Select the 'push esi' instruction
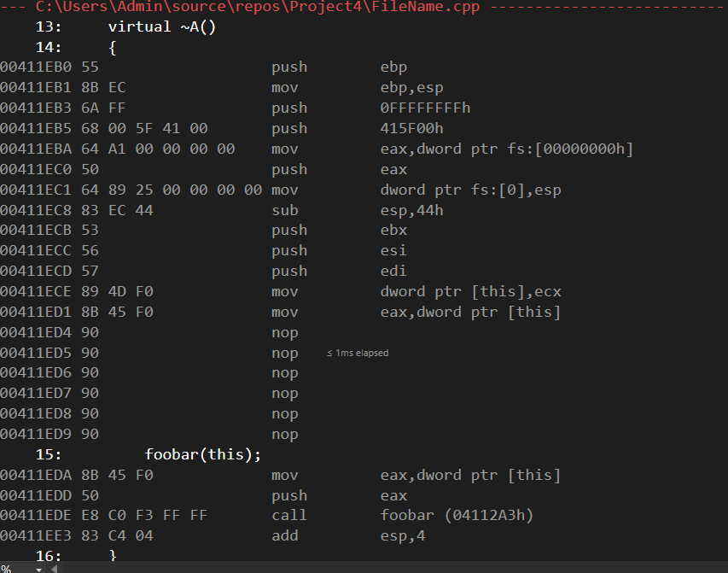Viewport: 728px width, 573px height. [340, 251]
